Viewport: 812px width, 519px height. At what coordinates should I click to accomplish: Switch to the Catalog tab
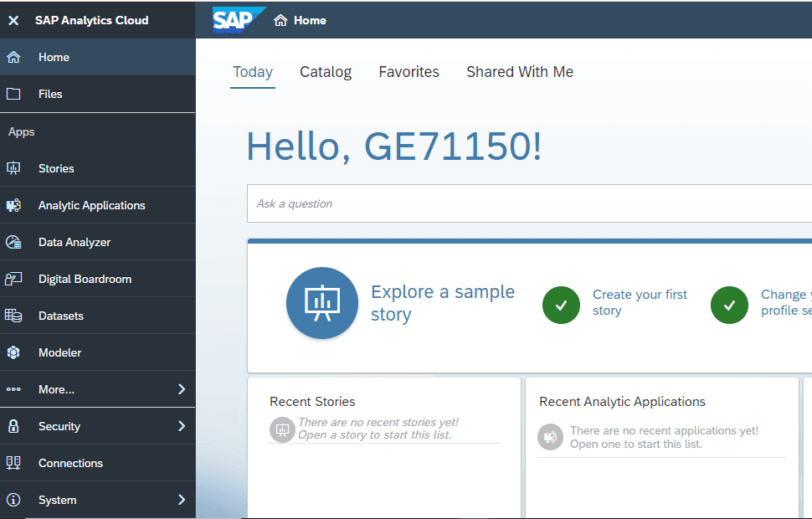pyautogui.click(x=326, y=72)
